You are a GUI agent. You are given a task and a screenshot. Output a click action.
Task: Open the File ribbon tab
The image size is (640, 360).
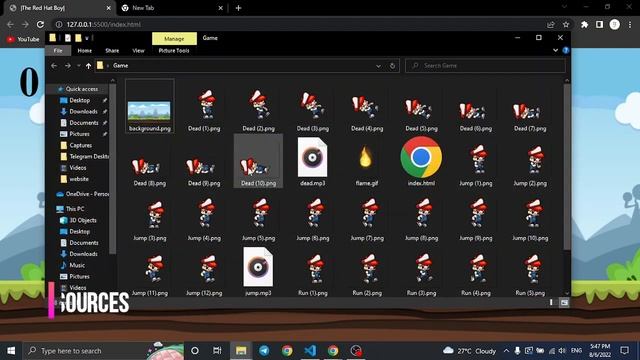[58, 51]
